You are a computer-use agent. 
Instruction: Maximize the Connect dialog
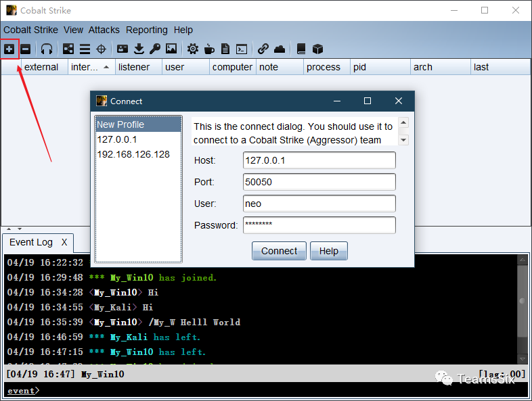coord(368,101)
